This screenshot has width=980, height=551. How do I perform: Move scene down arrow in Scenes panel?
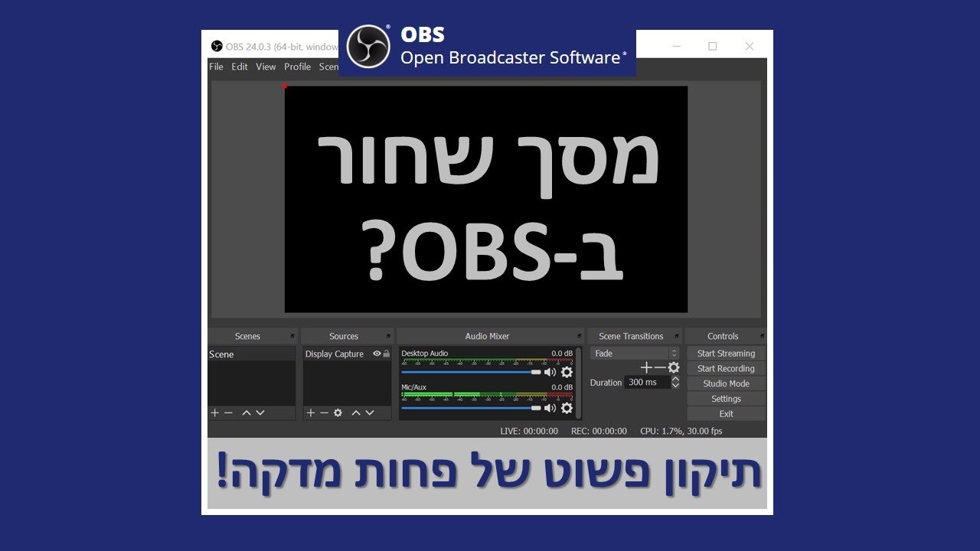point(260,412)
